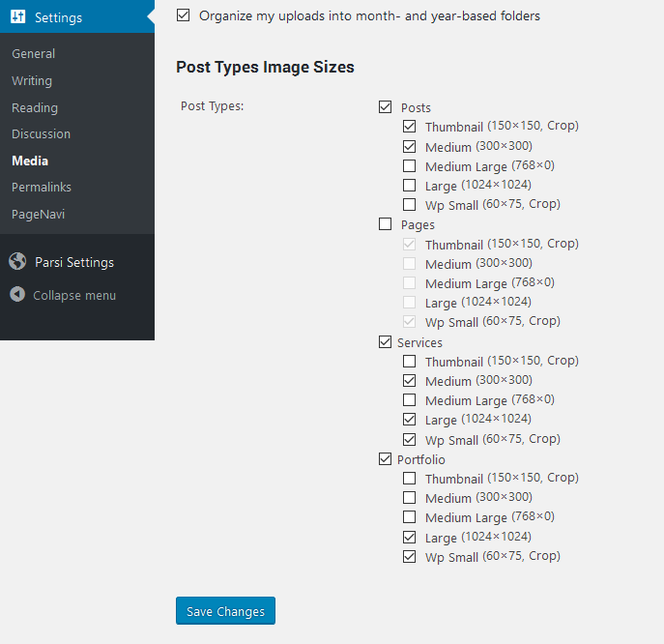Viewport: 664px width, 644px height.
Task: Check Medium Large under Posts
Action: coord(409,165)
